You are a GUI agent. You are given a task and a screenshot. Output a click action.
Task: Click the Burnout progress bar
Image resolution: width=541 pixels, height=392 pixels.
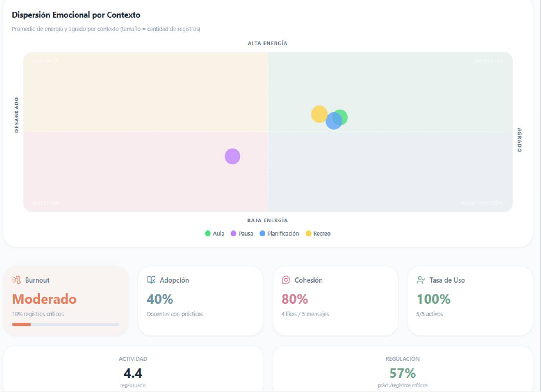pyautogui.click(x=65, y=323)
